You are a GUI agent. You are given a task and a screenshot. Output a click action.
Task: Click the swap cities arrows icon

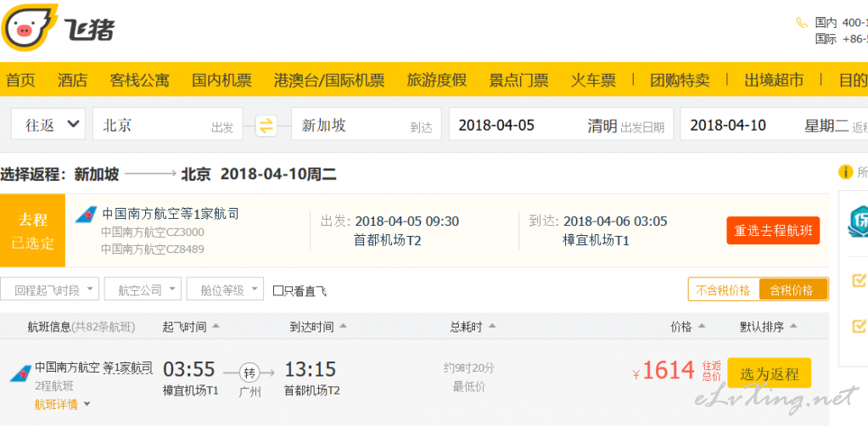pyautogui.click(x=266, y=126)
